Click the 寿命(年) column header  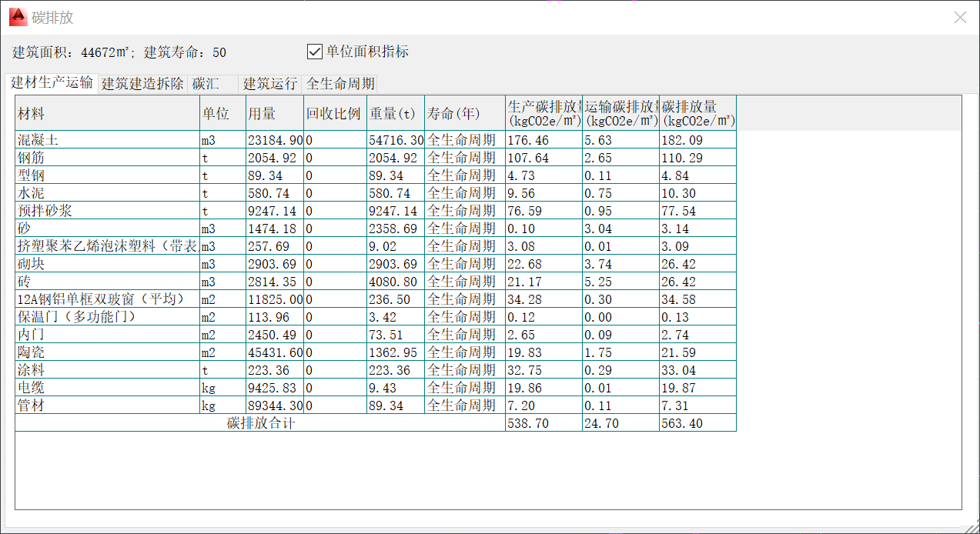(x=464, y=114)
